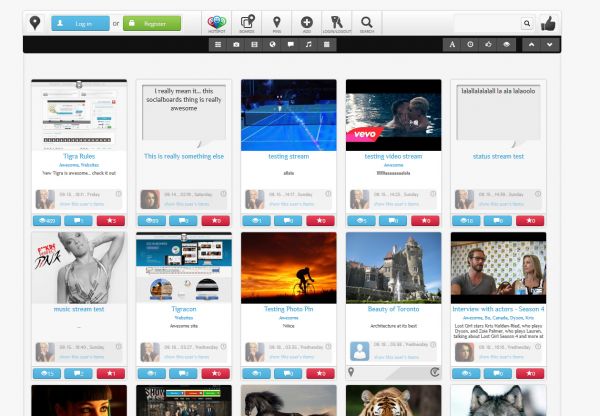Sort by views eye icon
The image size is (600, 416).
tap(507, 44)
